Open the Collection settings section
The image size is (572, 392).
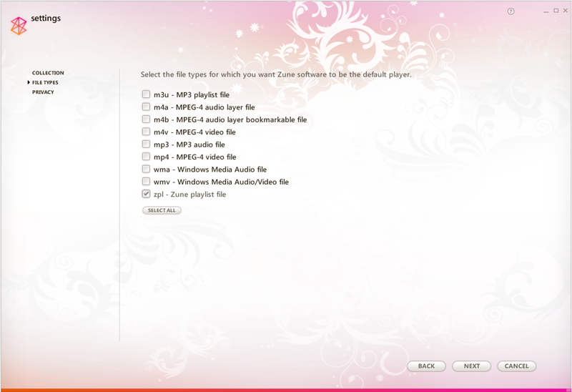[48, 73]
